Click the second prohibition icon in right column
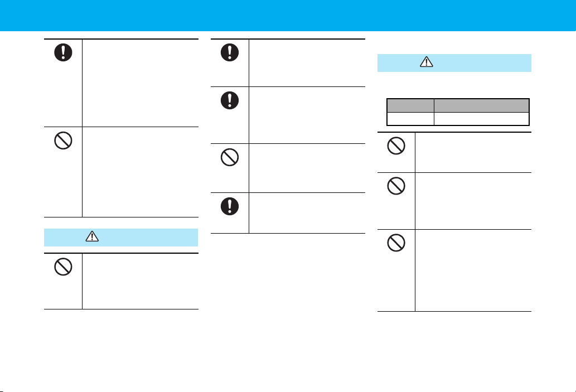Viewport: 576px width, 392px height. tap(396, 186)
